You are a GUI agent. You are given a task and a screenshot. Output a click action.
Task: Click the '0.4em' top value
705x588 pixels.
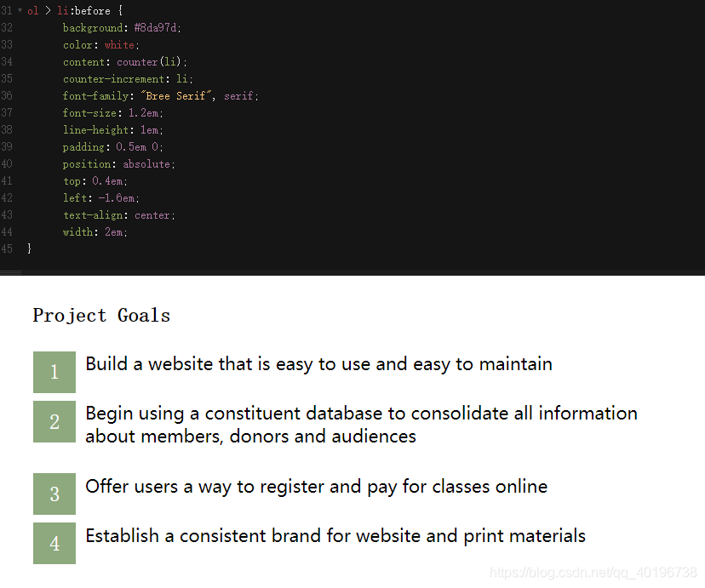107,181
